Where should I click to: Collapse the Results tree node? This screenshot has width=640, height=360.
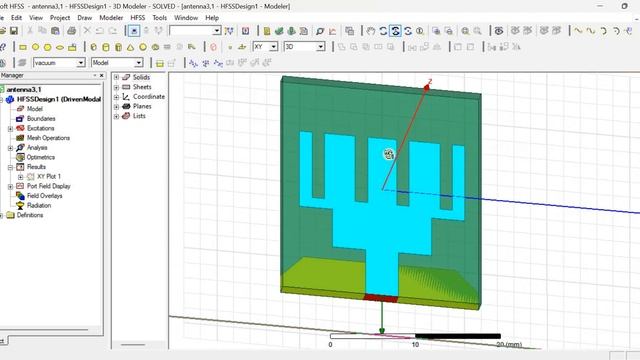(x=11, y=167)
